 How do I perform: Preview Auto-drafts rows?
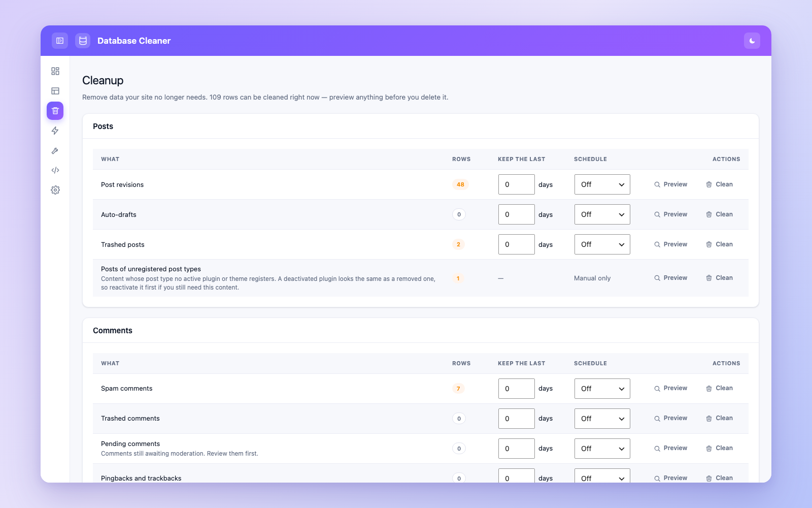(670, 214)
